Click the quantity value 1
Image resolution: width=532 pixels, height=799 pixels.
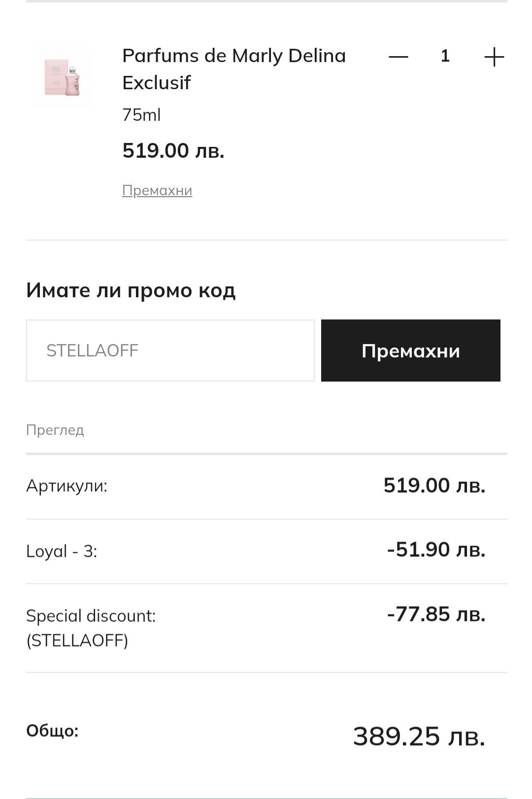445,56
